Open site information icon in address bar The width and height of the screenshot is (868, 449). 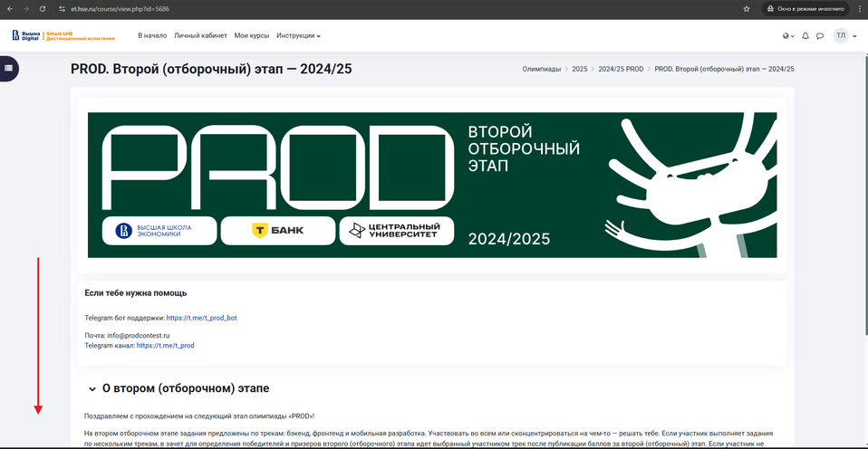pyautogui.click(x=62, y=9)
